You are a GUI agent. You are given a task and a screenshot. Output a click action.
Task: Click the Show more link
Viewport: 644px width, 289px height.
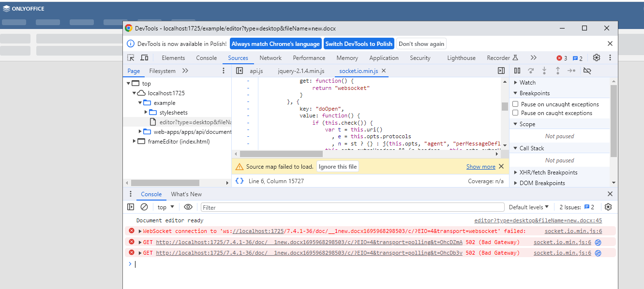tap(480, 166)
